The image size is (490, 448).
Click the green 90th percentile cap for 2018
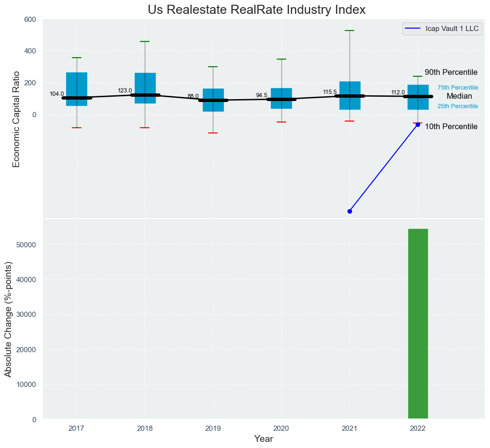[145, 41]
